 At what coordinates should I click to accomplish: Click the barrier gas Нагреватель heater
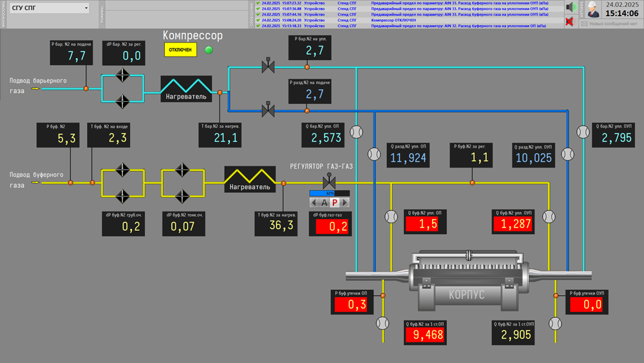tap(186, 89)
